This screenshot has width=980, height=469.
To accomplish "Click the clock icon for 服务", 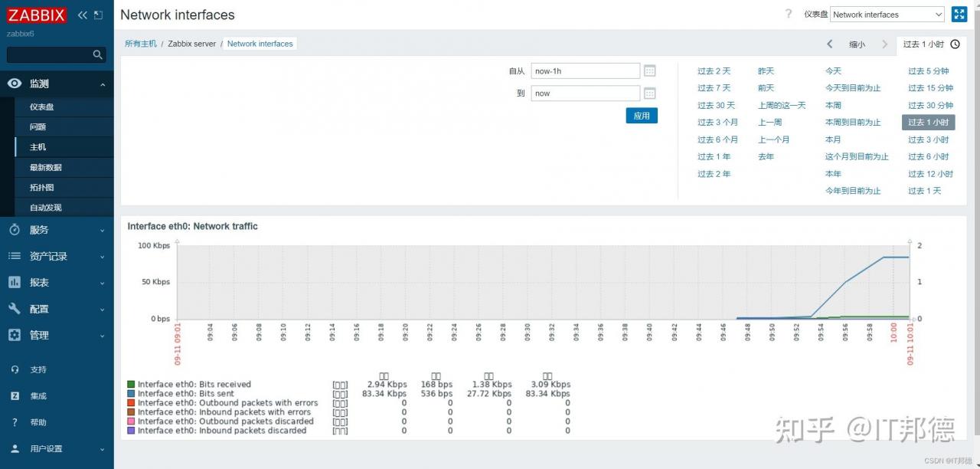I will (15, 230).
